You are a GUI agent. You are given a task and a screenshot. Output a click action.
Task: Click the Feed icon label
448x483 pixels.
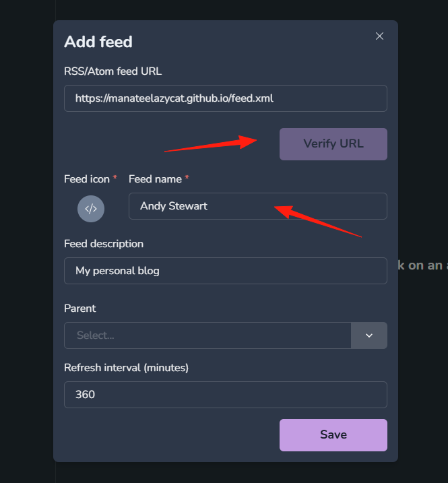[87, 179]
